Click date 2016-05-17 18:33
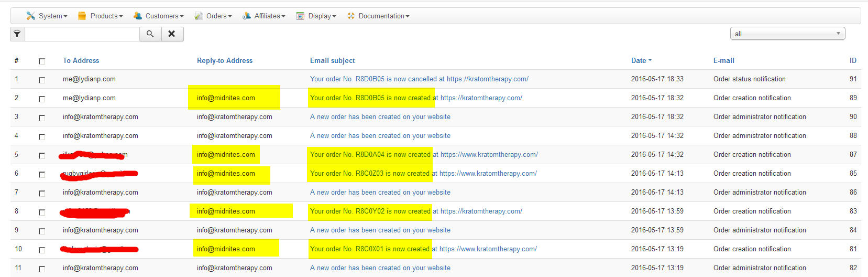 (x=657, y=79)
